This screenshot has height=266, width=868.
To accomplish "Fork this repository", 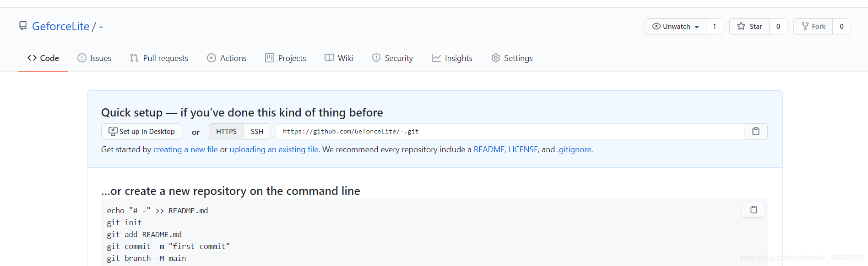I will coord(813,26).
